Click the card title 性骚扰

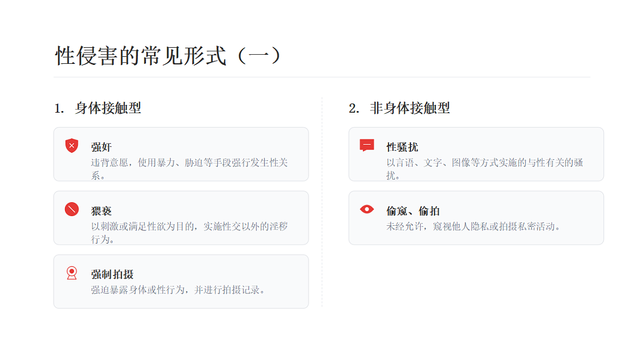click(402, 147)
